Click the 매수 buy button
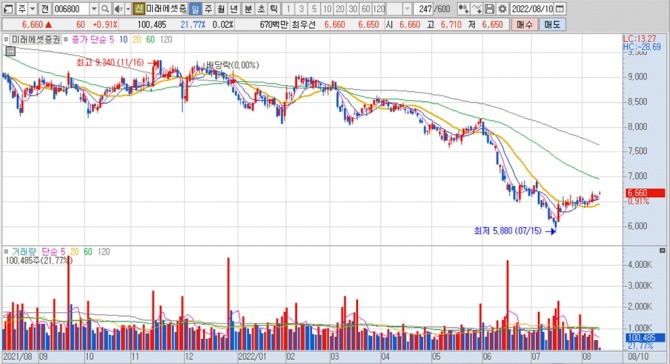 coord(524,25)
